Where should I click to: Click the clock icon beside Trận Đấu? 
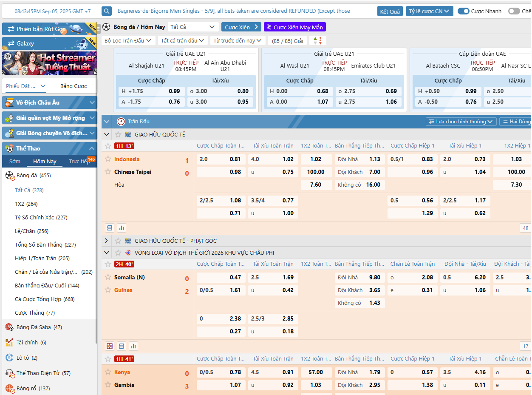[x=121, y=122]
